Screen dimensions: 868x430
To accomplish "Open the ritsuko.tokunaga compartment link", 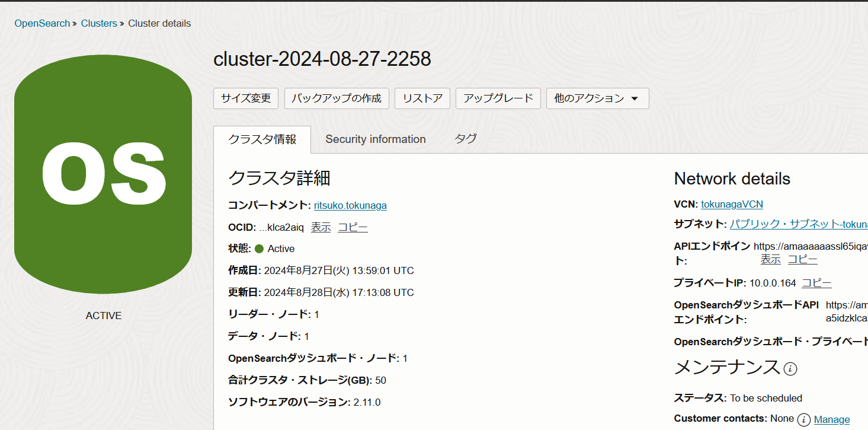I will pos(350,205).
